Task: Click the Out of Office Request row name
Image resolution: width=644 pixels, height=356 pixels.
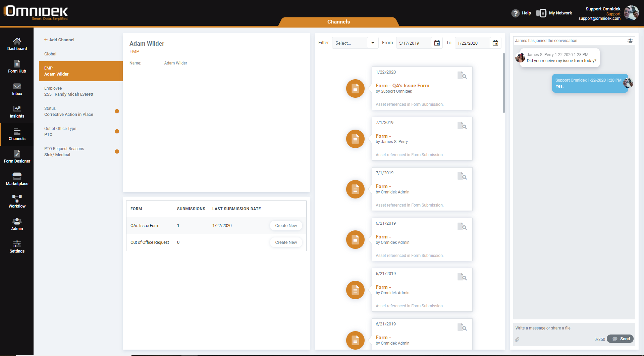Action: point(150,242)
